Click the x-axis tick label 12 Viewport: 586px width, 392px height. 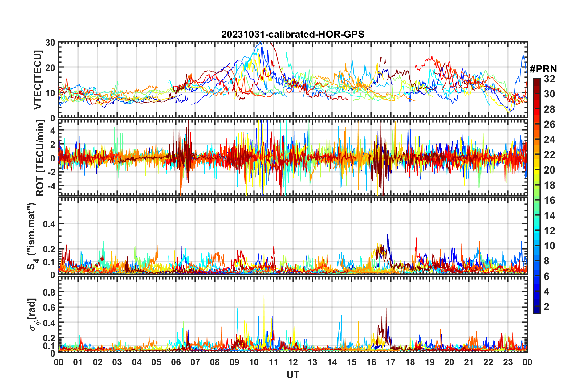pos(293,362)
